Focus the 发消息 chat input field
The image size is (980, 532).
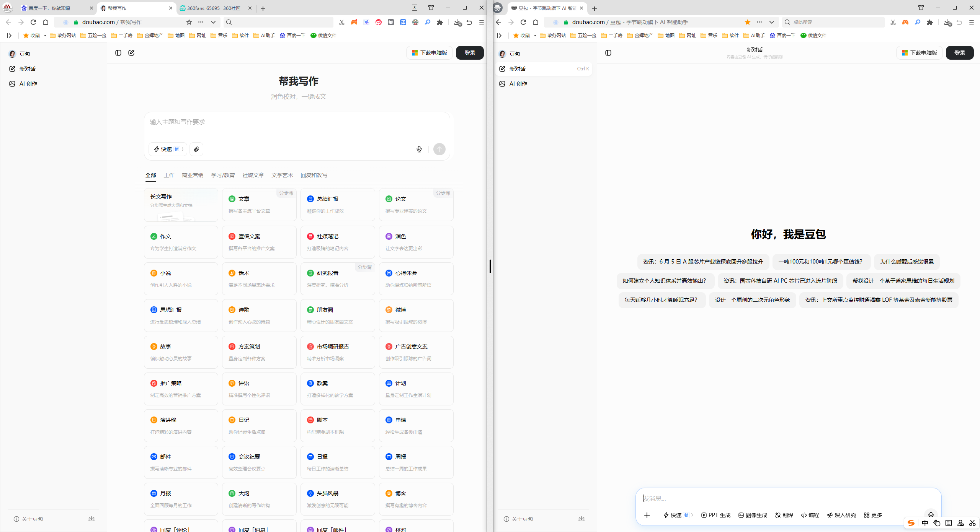tap(788, 498)
